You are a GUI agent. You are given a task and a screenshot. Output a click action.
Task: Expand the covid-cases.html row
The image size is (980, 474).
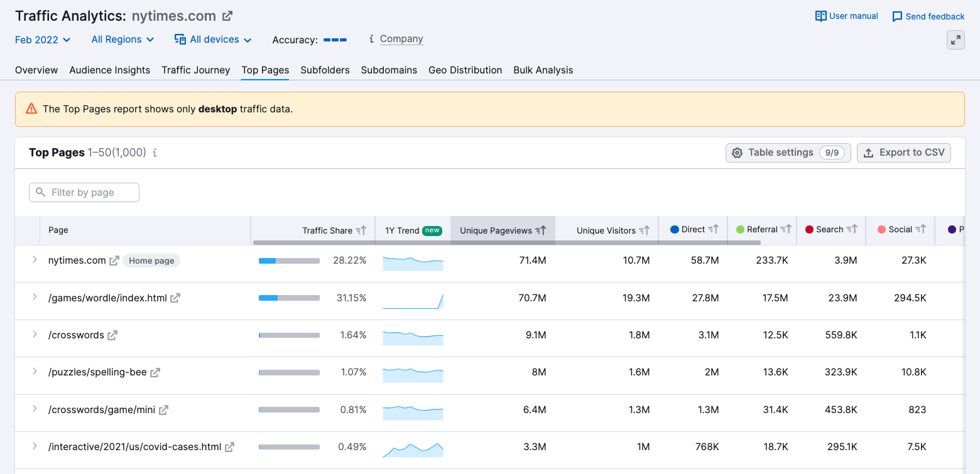(35, 446)
